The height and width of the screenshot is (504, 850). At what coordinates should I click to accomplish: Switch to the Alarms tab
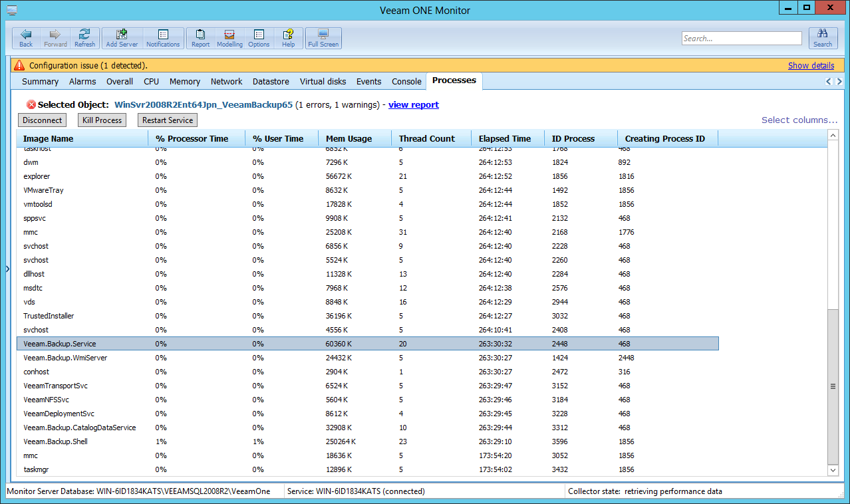[82, 81]
